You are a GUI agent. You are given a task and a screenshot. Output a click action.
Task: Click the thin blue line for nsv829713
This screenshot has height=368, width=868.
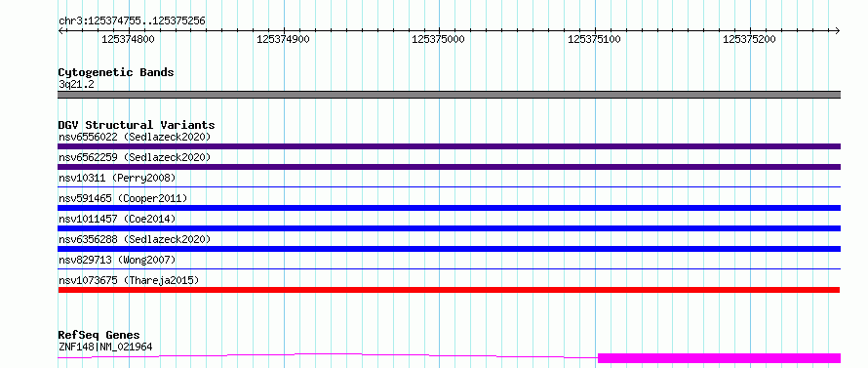(449, 269)
